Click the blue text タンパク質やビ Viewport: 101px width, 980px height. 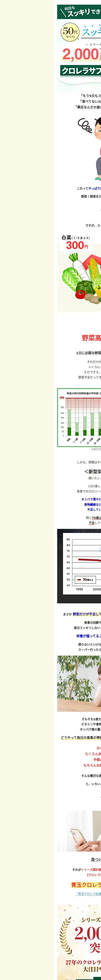[x=91, y=499]
